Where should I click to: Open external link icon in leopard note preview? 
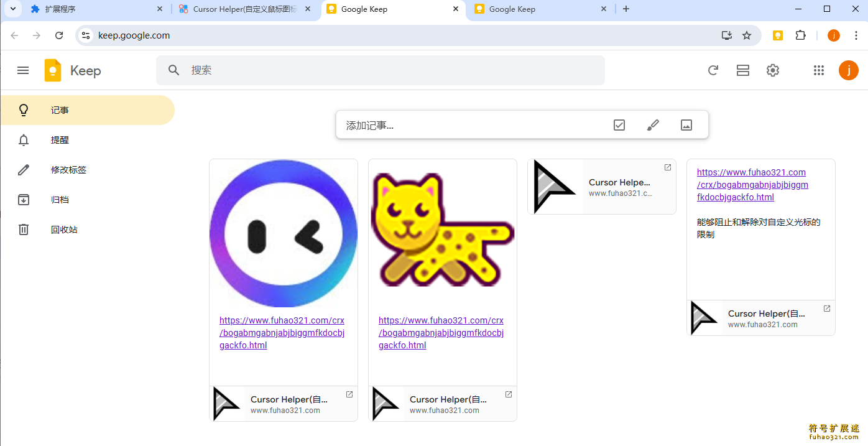click(509, 394)
